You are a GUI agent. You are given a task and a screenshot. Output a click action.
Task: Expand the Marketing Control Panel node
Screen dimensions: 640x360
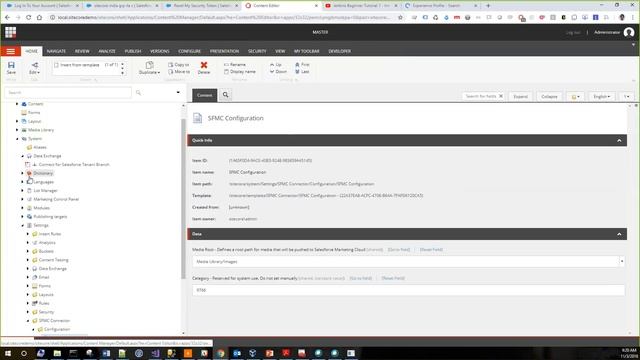point(22,199)
